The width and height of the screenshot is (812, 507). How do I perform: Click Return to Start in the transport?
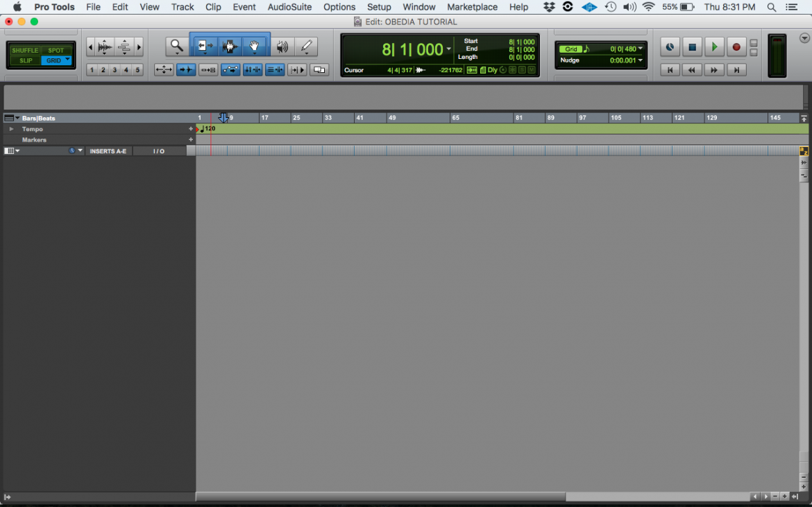coord(670,69)
